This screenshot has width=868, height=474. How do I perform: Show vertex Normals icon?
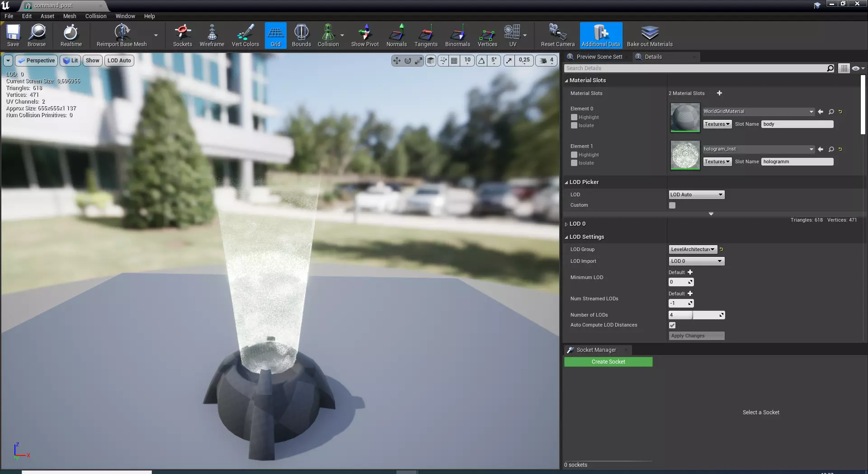point(396,35)
